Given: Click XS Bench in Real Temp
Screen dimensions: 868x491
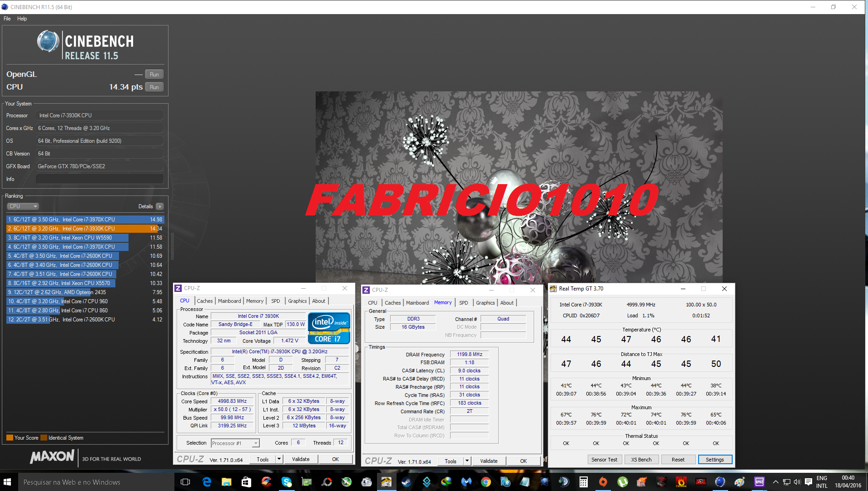Looking at the screenshot, I should (641, 460).
